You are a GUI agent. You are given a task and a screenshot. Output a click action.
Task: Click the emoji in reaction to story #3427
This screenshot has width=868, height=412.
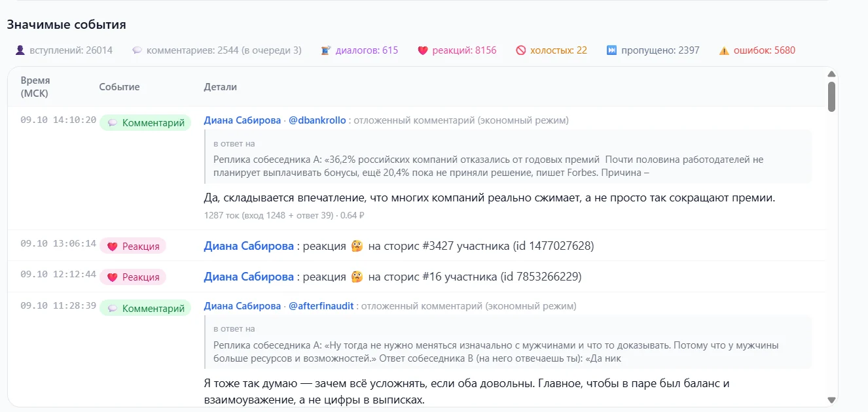(357, 246)
